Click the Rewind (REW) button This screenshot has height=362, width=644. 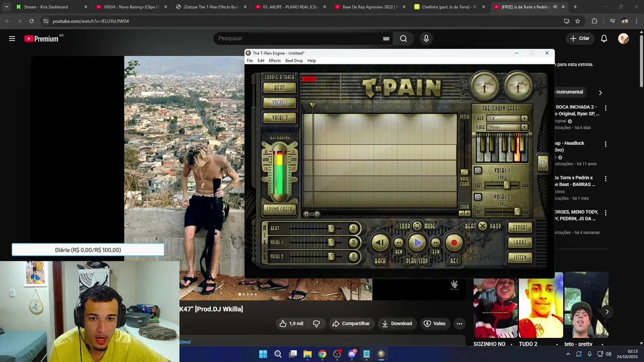[398, 243]
